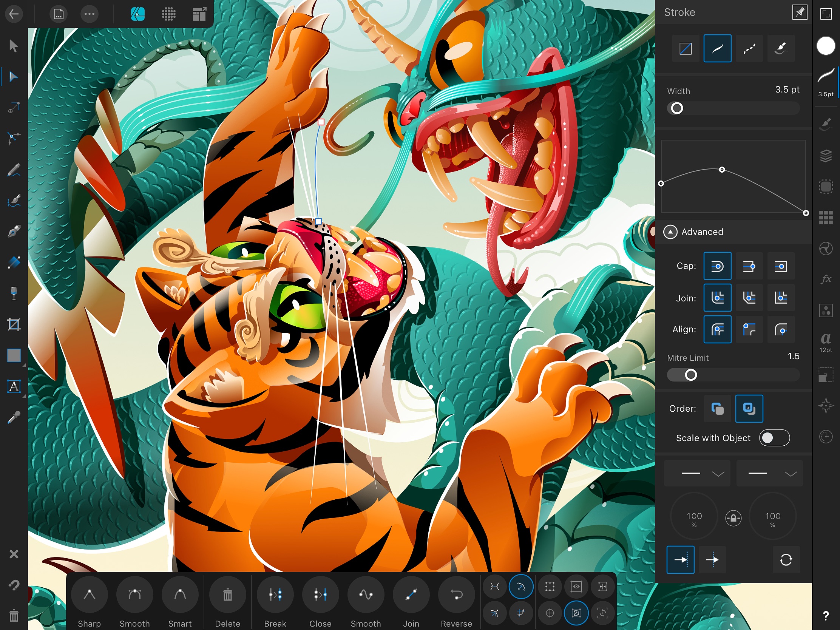Deselect using the X icon
The height and width of the screenshot is (630, 840).
(x=14, y=554)
